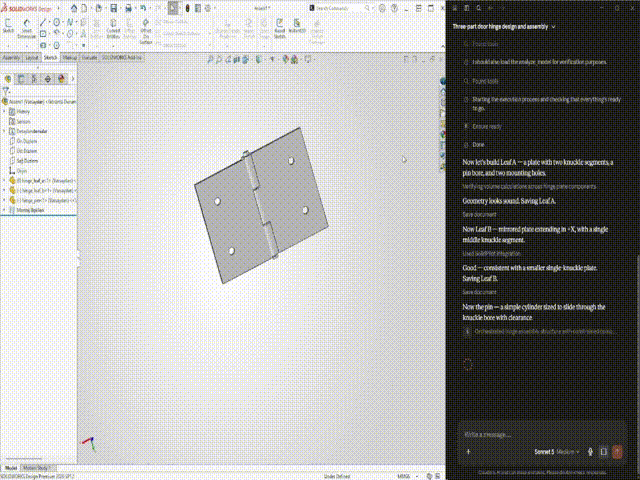The height and width of the screenshot is (480, 640).
Task: Expand the mates folder at tree bottom
Action: 4,210
